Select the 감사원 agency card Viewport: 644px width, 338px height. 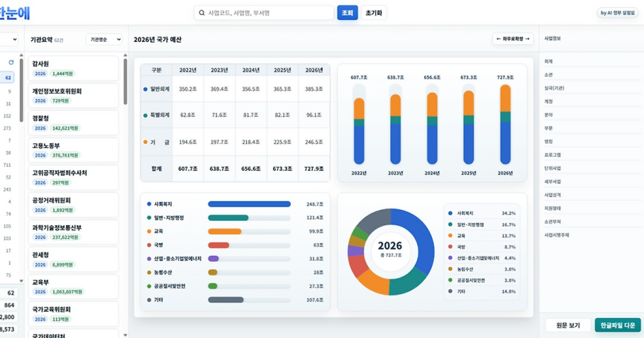tap(74, 68)
